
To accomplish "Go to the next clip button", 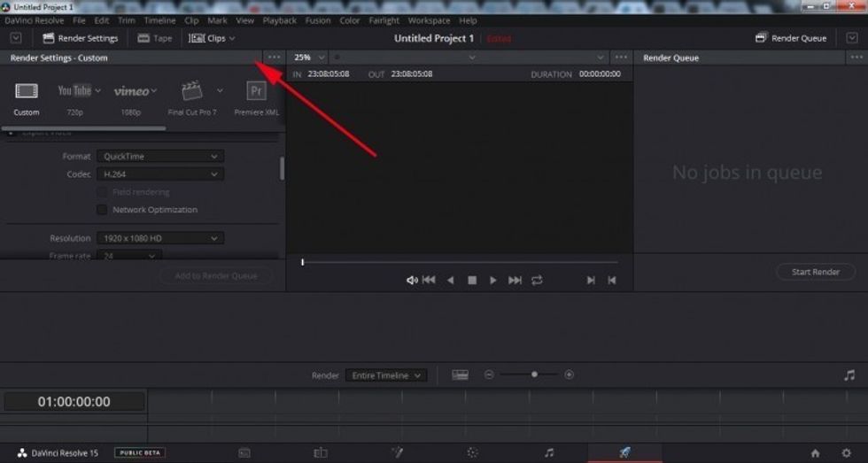I will pyautogui.click(x=591, y=281).
